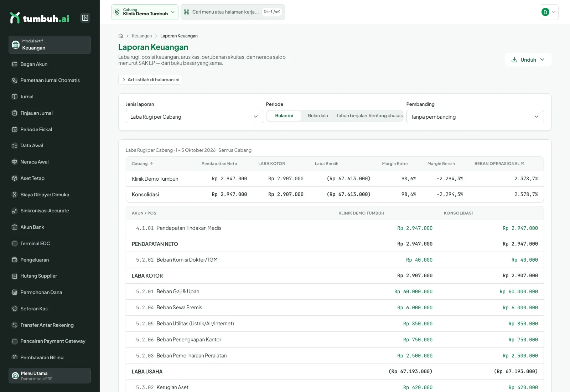Open Jenis laporan dropdown
Viewport: 570px width, 392px height.
pos(194,117)
